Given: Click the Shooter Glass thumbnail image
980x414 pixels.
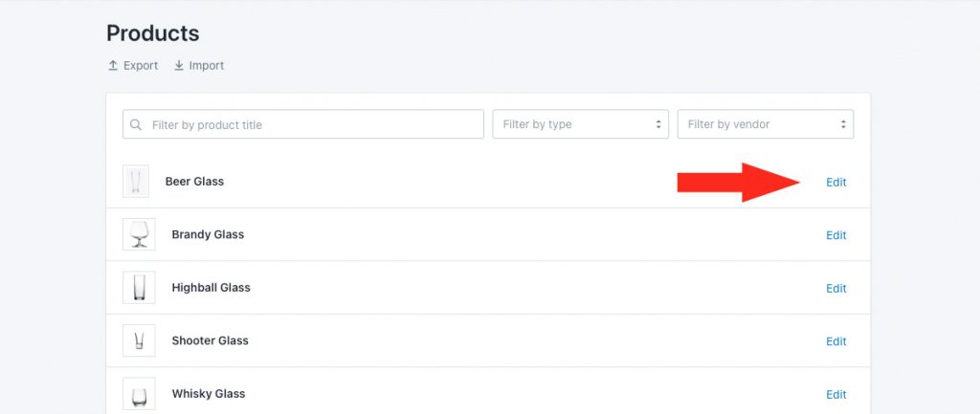Looking at the screenshot, I should (x=139, y=340).
